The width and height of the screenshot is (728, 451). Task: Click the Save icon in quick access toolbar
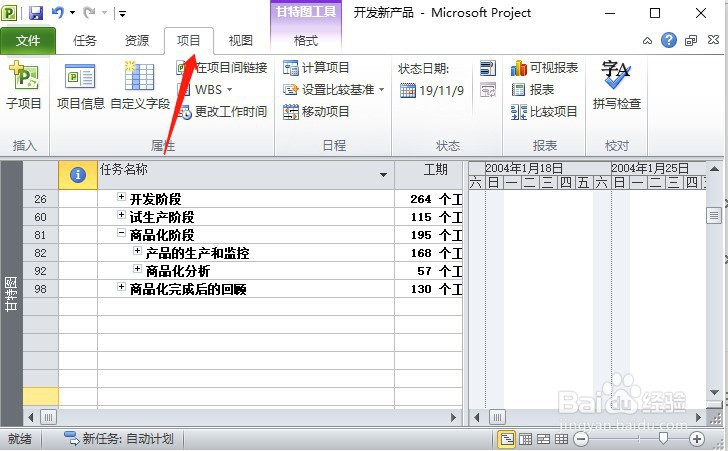pyautogui.click(x=36, y=13)
